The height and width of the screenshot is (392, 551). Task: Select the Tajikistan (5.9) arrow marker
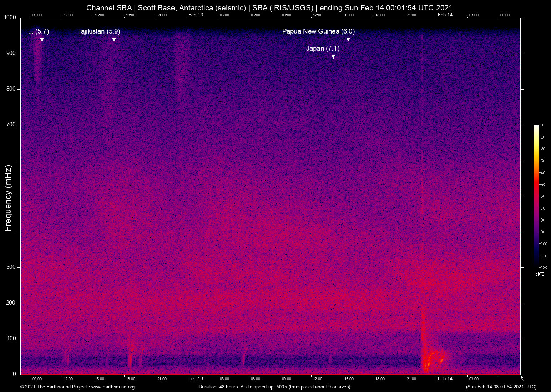114,40
